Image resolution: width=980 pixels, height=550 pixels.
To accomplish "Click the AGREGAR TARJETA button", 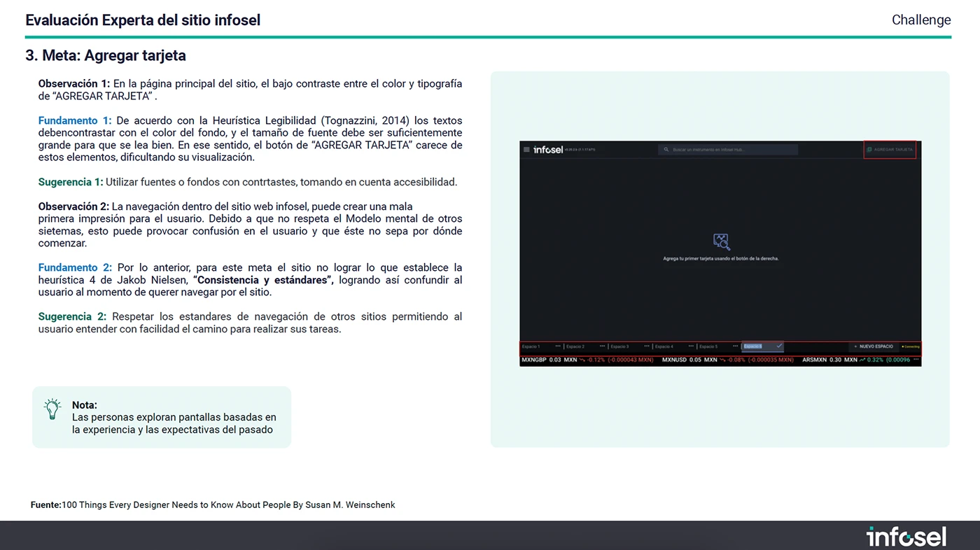I will point(890,149).
